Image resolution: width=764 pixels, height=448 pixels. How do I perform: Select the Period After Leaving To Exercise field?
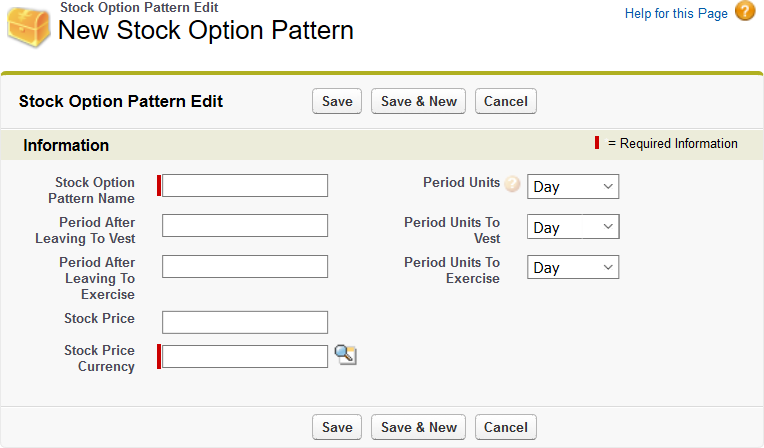(245, 266)
